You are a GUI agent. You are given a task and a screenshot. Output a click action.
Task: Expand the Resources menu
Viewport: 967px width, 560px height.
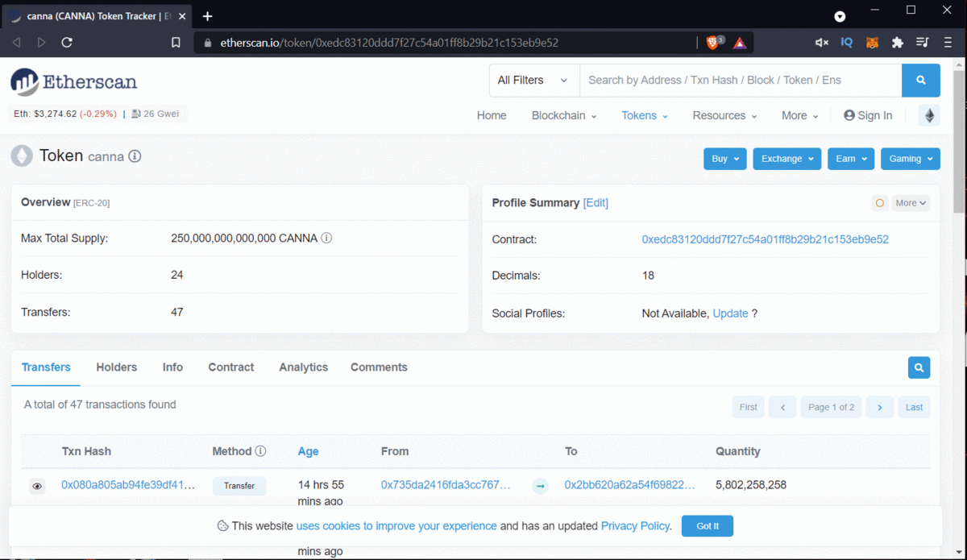724,115
